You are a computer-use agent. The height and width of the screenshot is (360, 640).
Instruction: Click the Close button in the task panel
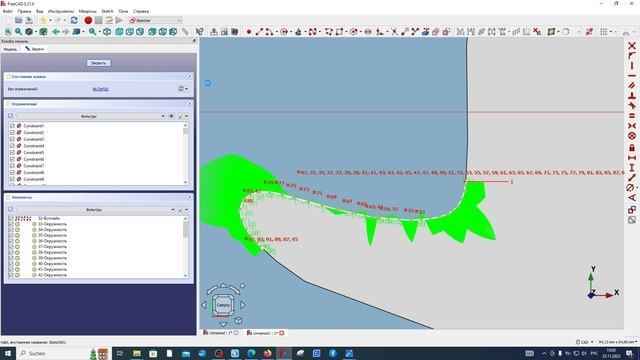[x=98, y=63]
